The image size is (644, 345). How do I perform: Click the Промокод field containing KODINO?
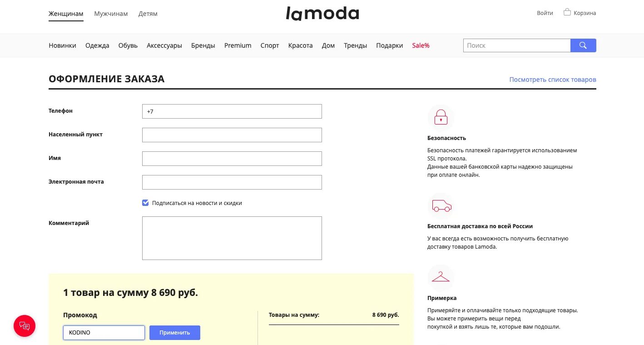(x=104, y=333)
